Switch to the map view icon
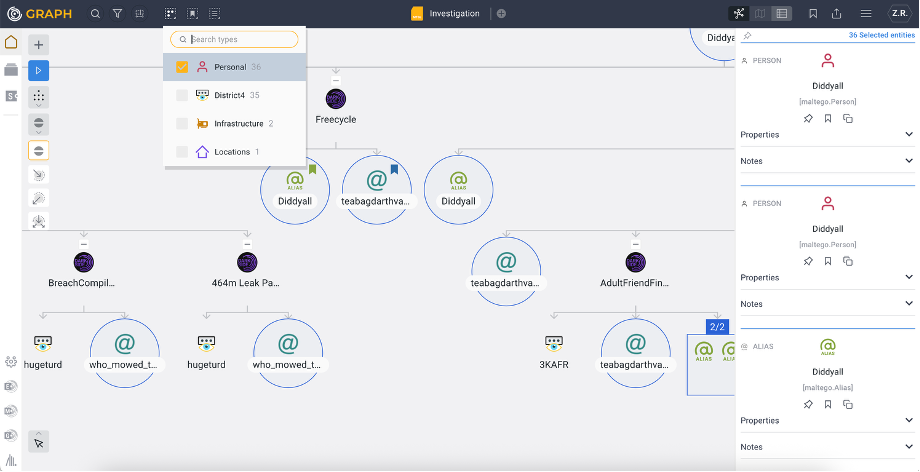 (x=760, y=14)
